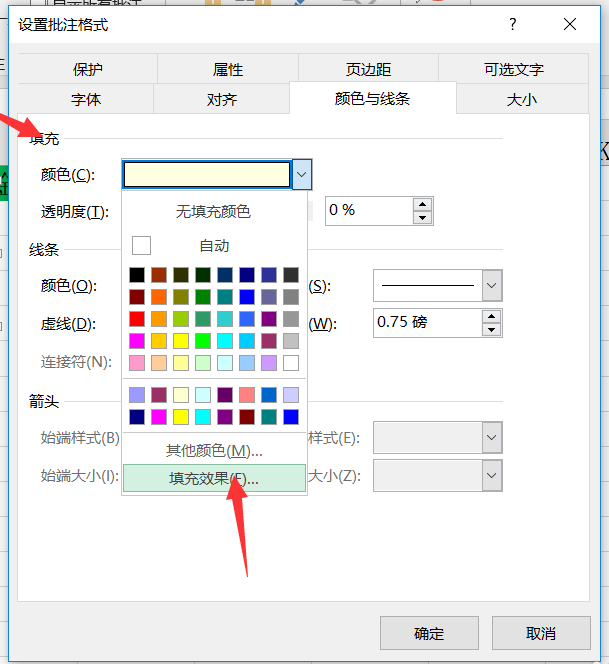This screenshot has width=609, height=664.
Task: Choose the rose pink swatch
Action: coord(137,363)
